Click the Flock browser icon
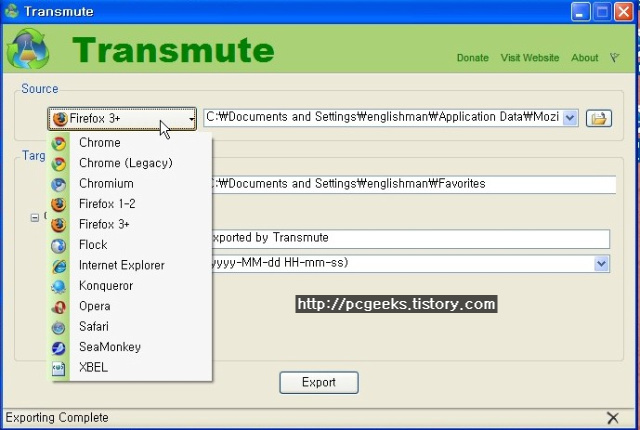This screenshot has height=430, width=640. (x=59, y=245)
